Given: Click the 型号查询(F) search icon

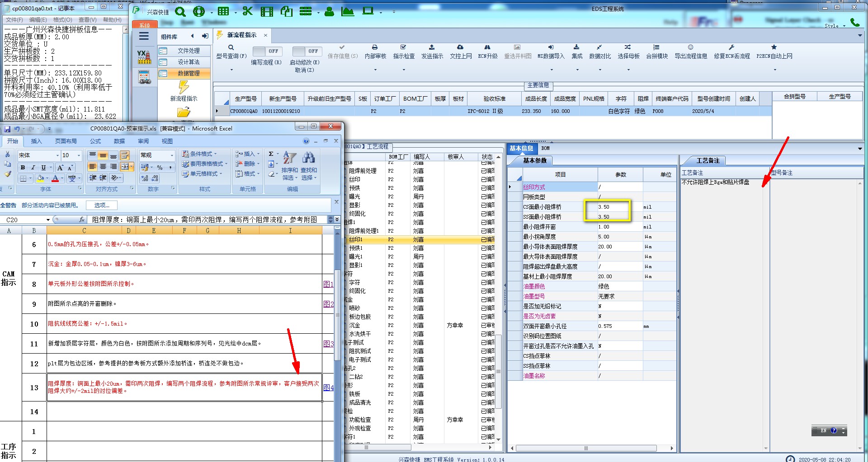Looking at the screenshot, I should pyautogui.click(x=231, y=47).
